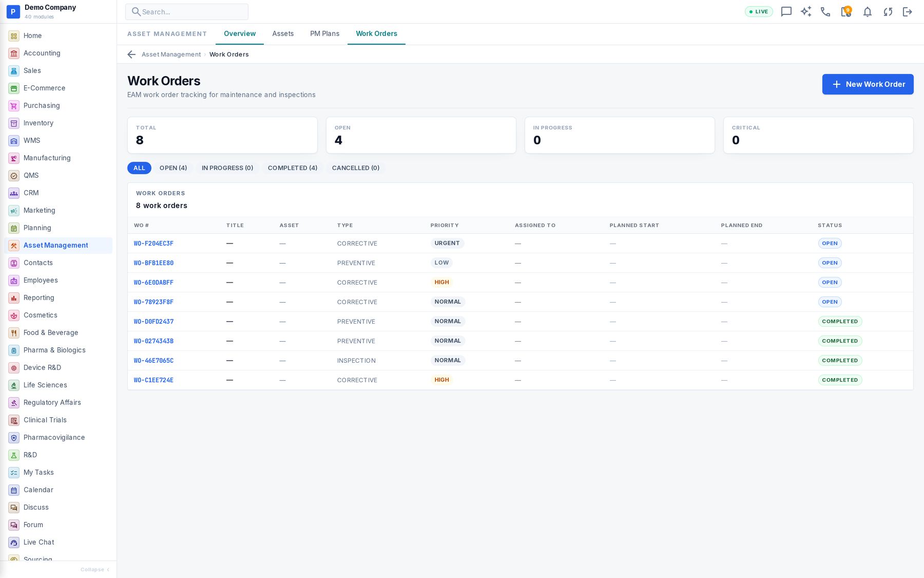Open work order WO-78923F8F

(153, 302)
